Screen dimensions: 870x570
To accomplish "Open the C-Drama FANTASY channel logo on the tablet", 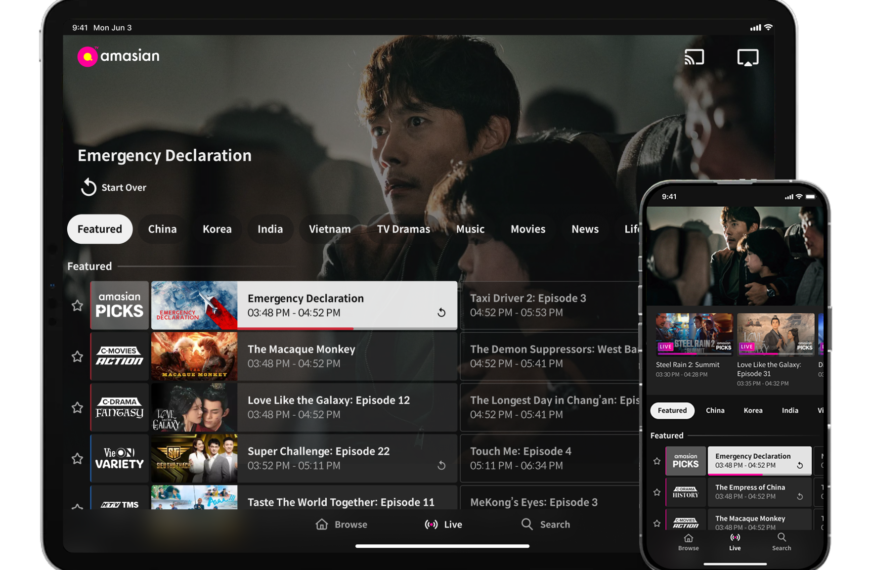I will pos(119,407).
